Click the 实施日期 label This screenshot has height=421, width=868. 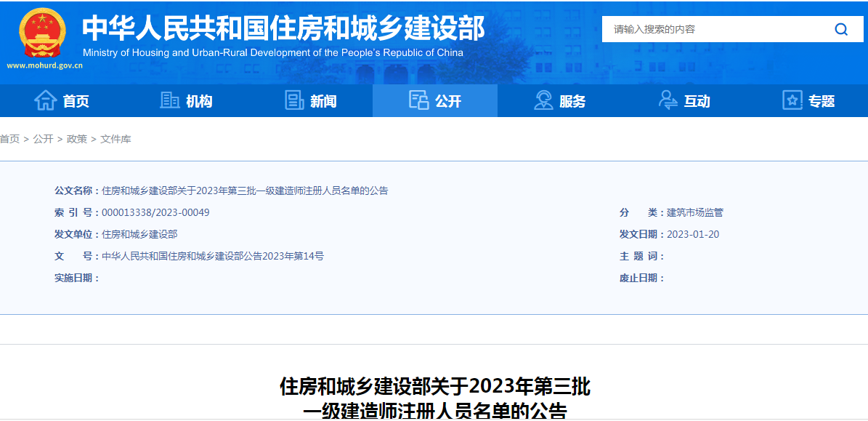click(x=76, y=278)
